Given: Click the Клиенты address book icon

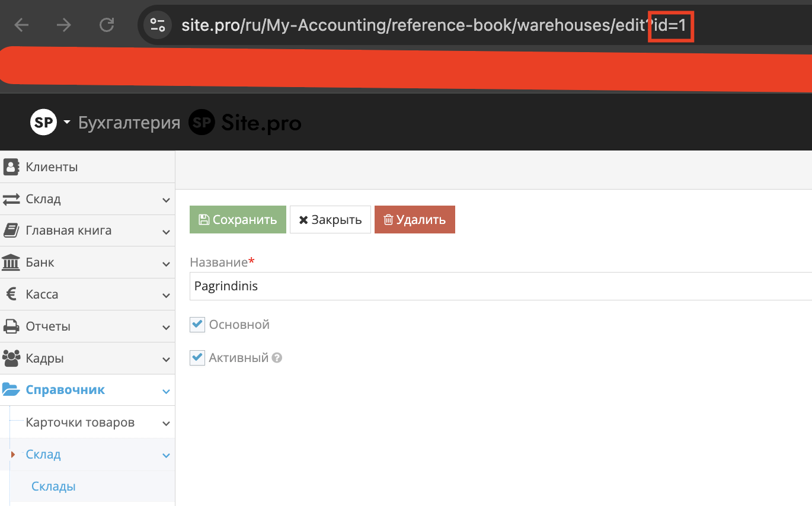Looking at the screenshot, I should pyautogui.click(x=11, y=167).
